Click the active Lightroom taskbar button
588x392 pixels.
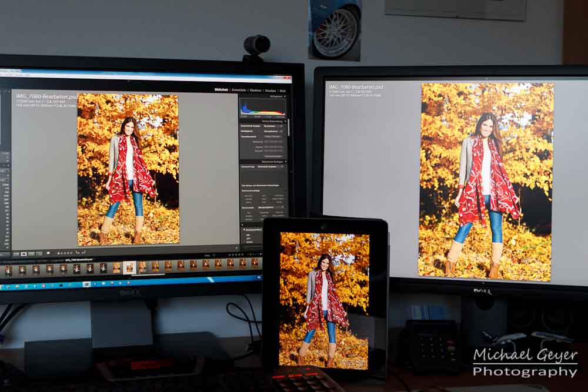(x=87, y=284)
